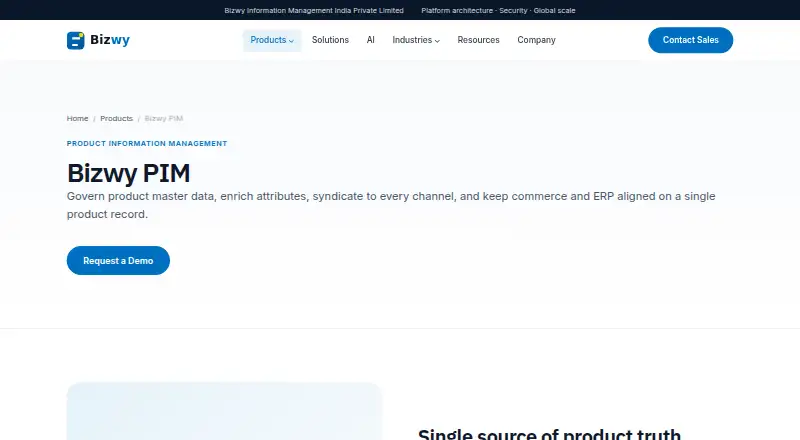Expand the Industries dropdown
Viewport: 800px width, 440px height.
coord(416,40)
